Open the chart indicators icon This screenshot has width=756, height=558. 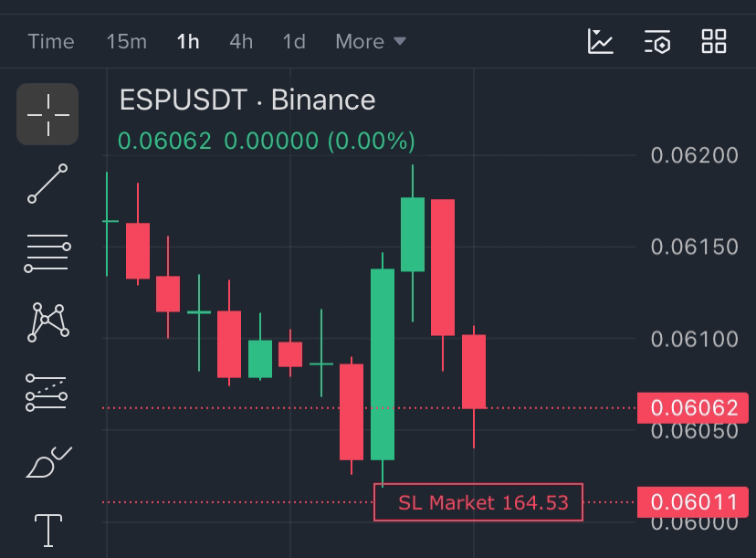click(x=600, y=41)
